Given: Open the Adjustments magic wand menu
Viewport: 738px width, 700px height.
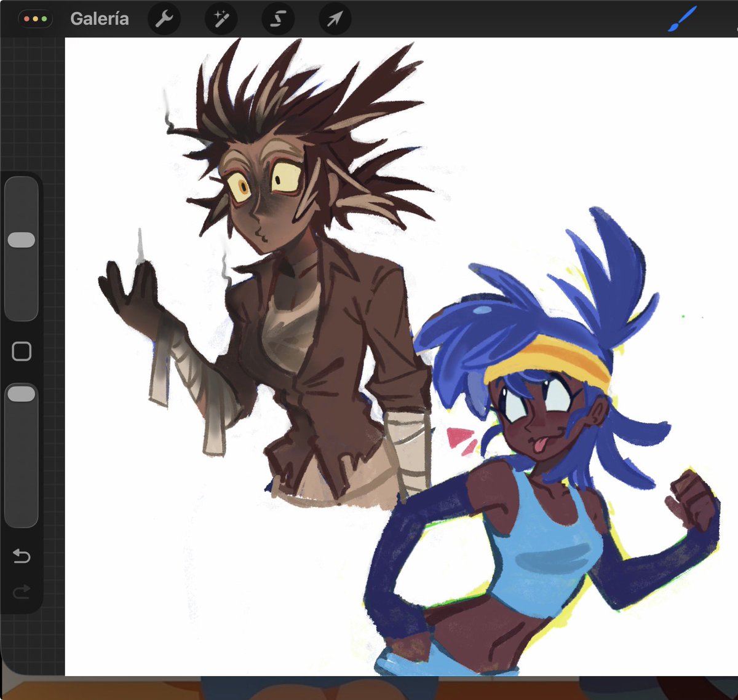Looking at the screenshot, I should 221,19.
